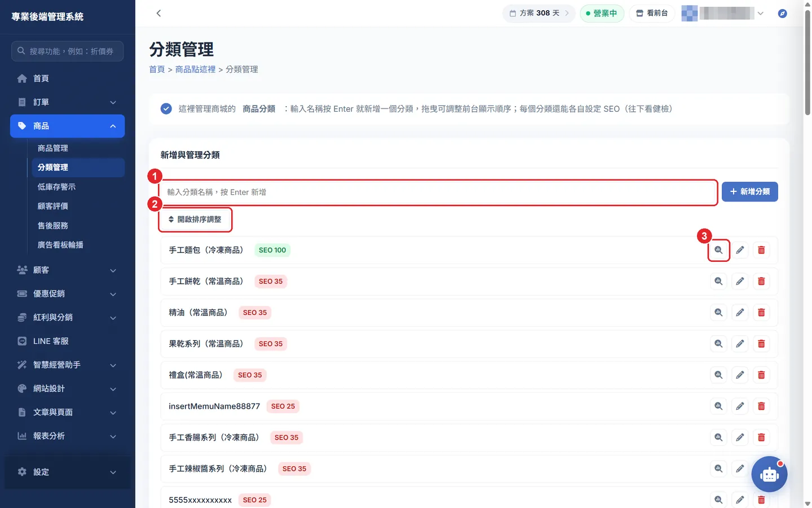Open SEO check for 果乾系列（常溫商品）
Image resolution: width=812 pixels, height=508 pixels.
pyautogui.click(x=718, y=344)
